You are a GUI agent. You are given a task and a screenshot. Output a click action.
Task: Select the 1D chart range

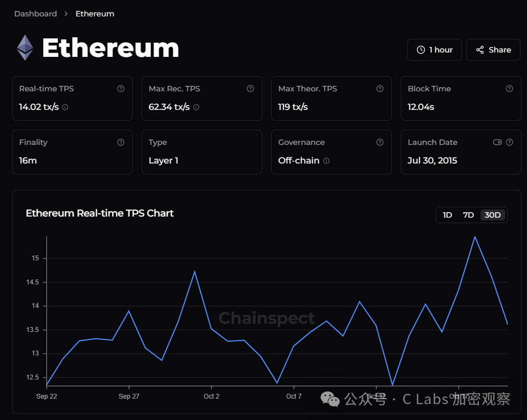[447, 215]
